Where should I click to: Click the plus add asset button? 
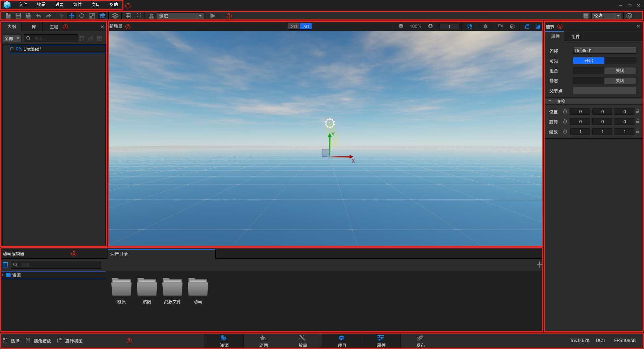coord(539,265)
